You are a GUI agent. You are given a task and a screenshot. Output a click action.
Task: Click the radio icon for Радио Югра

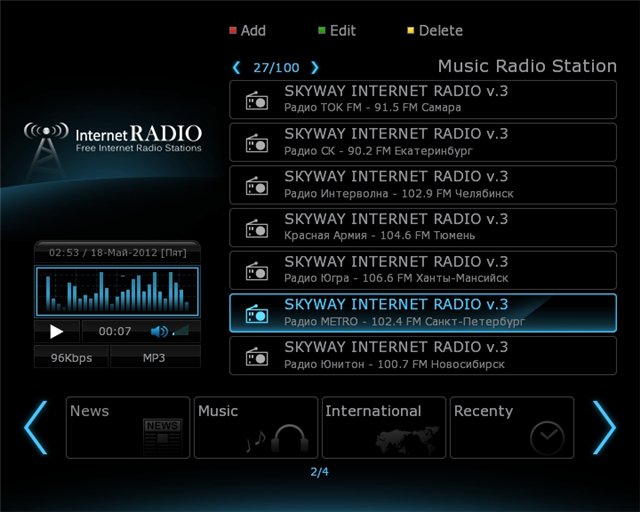[x=257, y=271]
